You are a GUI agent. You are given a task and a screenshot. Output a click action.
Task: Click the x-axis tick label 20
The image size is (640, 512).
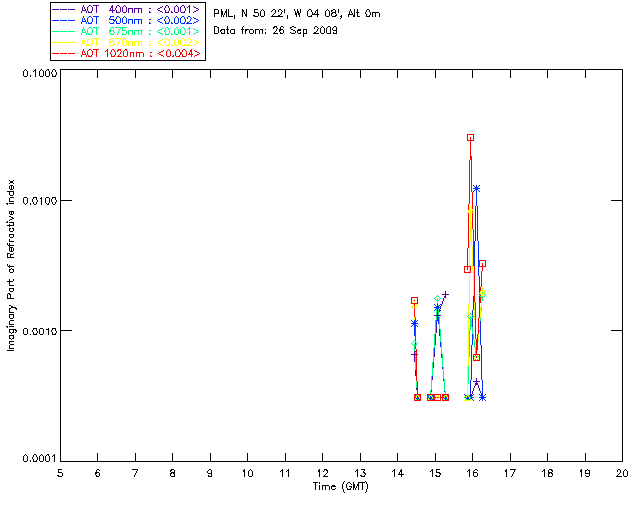point(622,473)
